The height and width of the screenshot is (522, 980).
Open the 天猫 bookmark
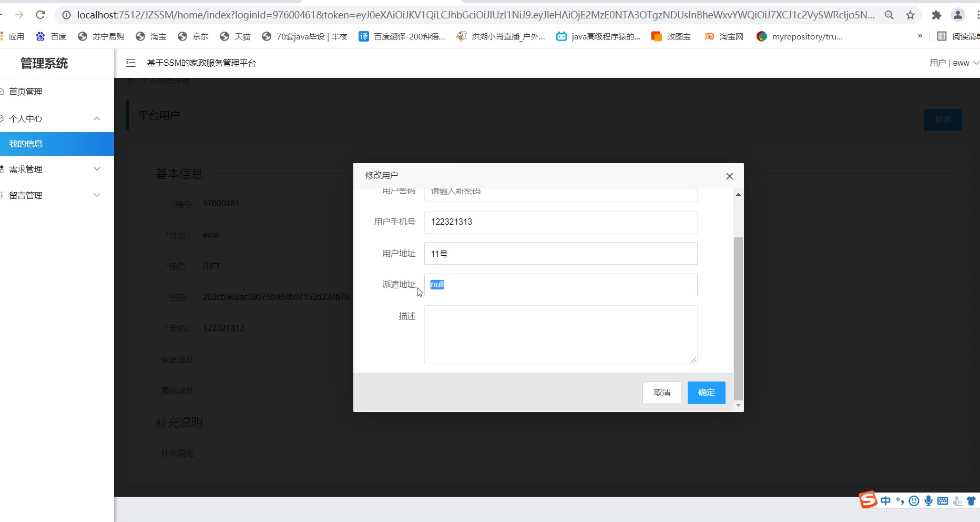tap(235, 36)
